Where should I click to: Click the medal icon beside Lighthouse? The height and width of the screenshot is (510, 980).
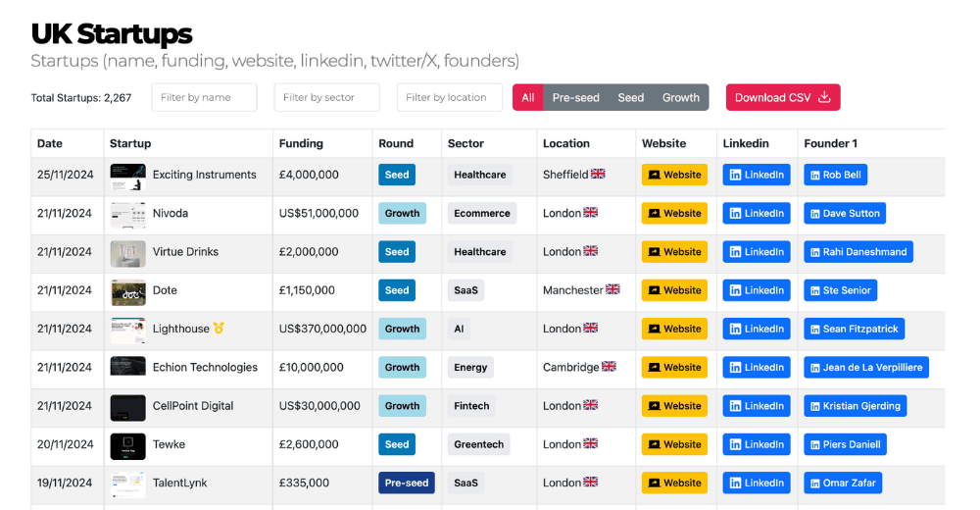point(219,329)
